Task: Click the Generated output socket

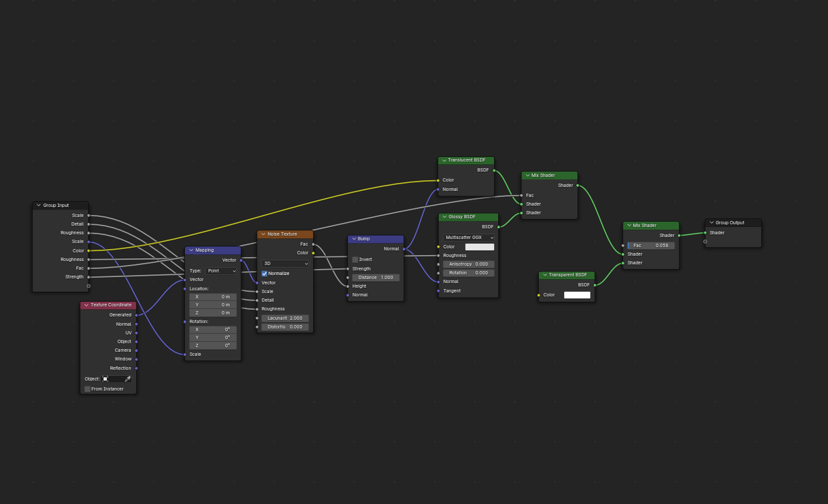Action: click(136, 315)
